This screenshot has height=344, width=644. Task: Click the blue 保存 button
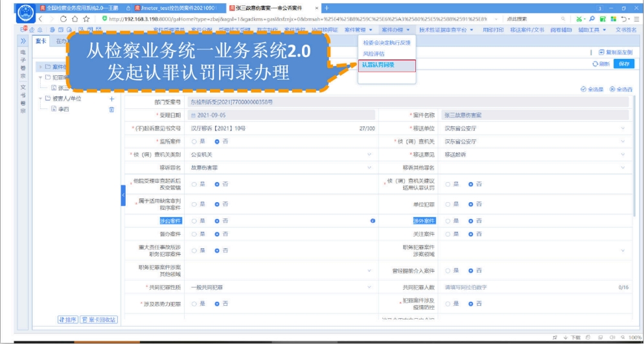click(x=624, y=64)
